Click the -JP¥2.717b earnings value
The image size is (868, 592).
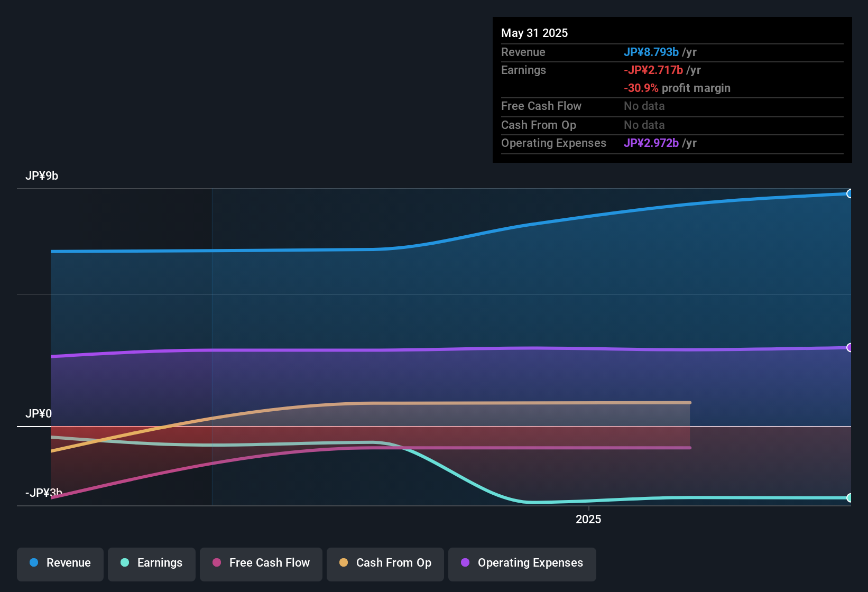(653, 70)
